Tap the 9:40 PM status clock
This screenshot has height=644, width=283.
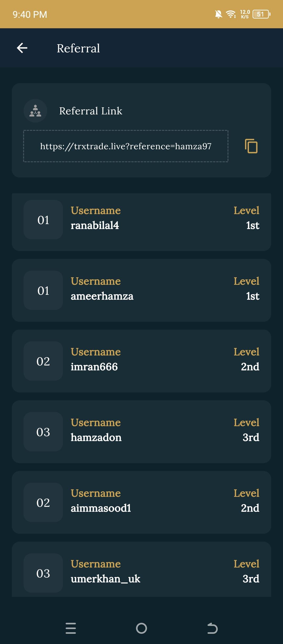point(30,15)
